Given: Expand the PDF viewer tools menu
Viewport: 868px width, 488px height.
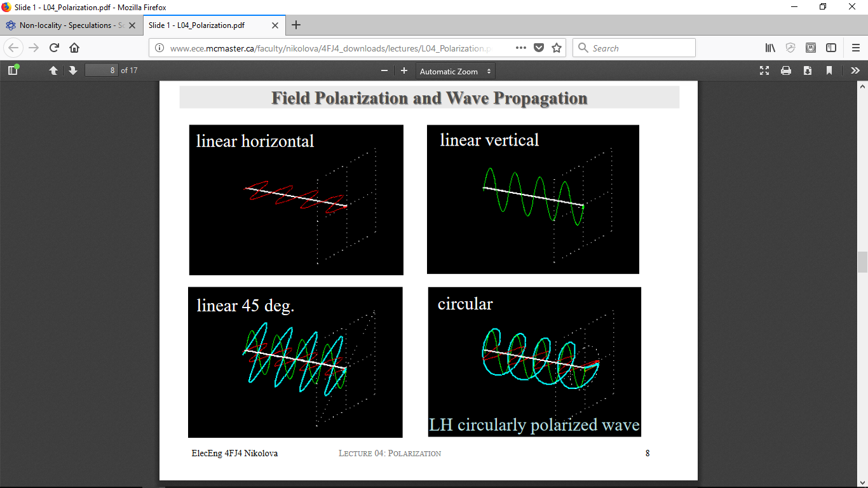Looking at the screenshot, I should pos(855,71).
